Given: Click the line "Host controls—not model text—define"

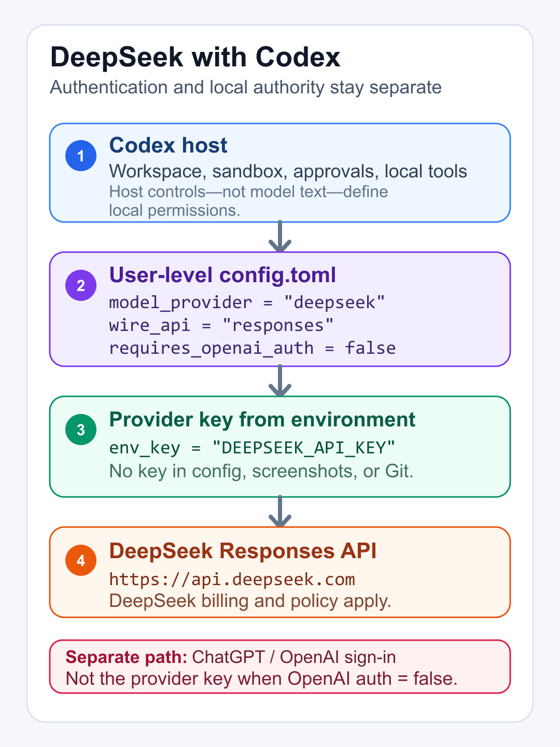Looking at the screenshot, I should tap(249, 192).
